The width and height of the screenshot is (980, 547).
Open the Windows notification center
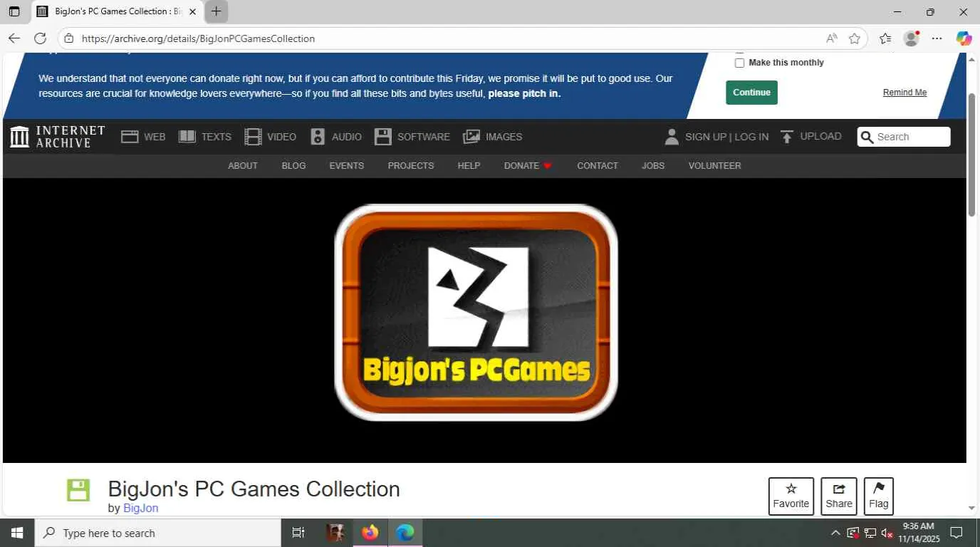coord(957,533)
